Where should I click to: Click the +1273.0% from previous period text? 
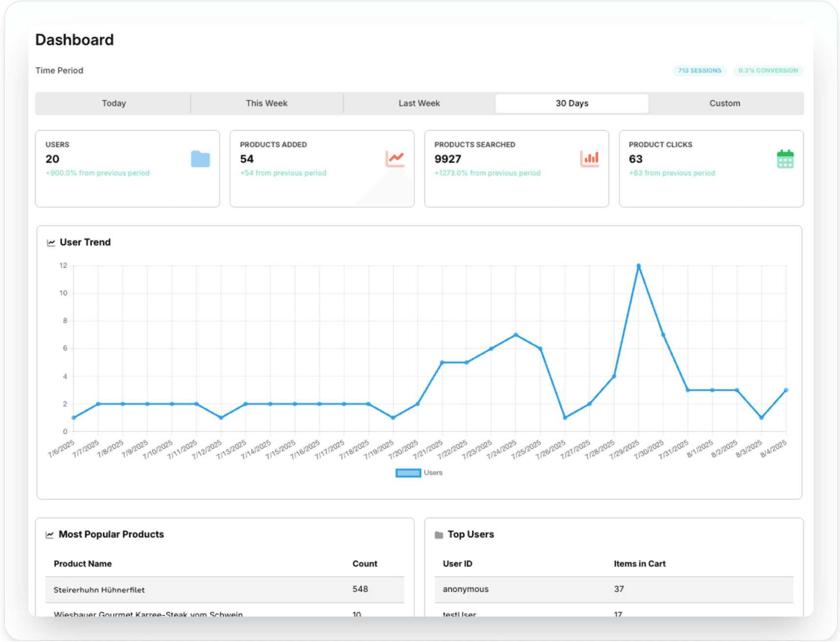(488, 173)
